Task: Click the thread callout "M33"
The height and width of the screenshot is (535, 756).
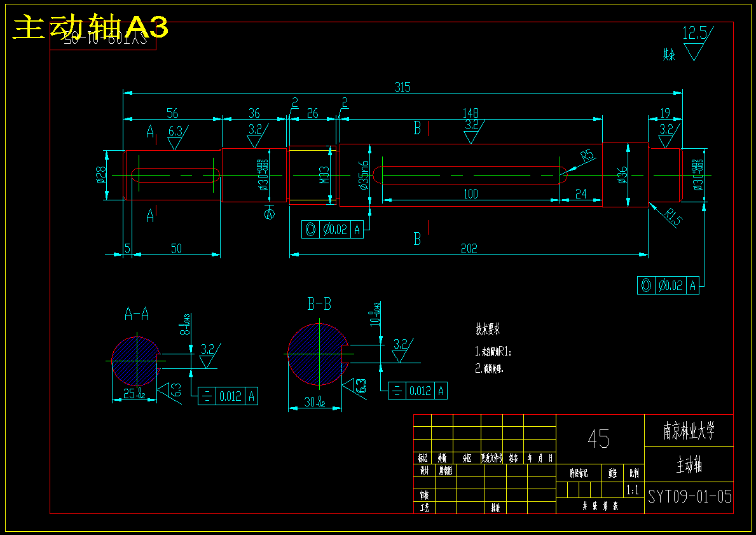Action: [324, 175]
